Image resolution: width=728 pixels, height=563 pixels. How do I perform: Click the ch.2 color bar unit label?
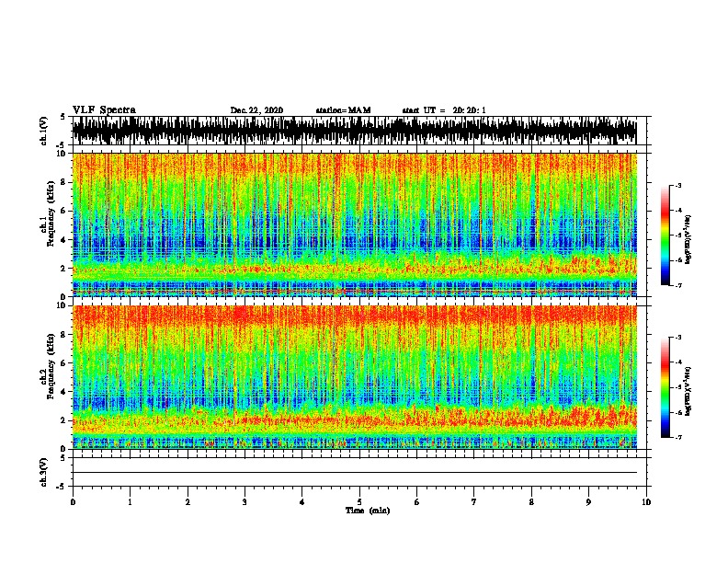tap(688, 391)
